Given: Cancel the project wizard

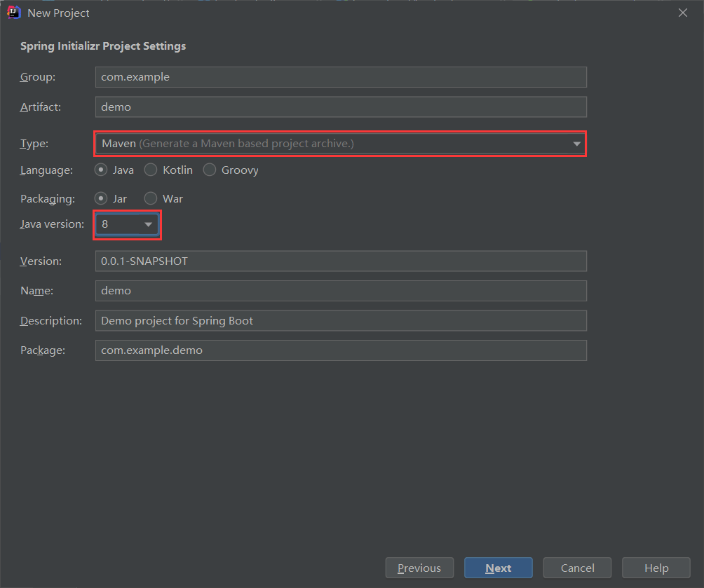Looking at the screenshot, I should [x=577, y=568].
